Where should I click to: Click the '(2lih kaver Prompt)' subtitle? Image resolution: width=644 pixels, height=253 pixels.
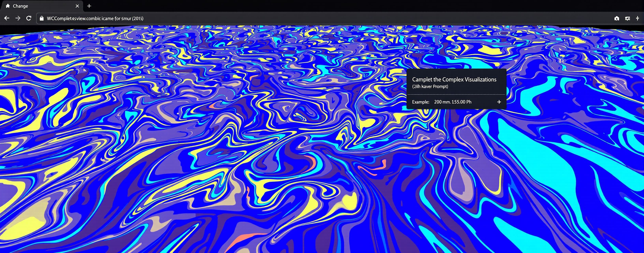[x=430, y=86]
